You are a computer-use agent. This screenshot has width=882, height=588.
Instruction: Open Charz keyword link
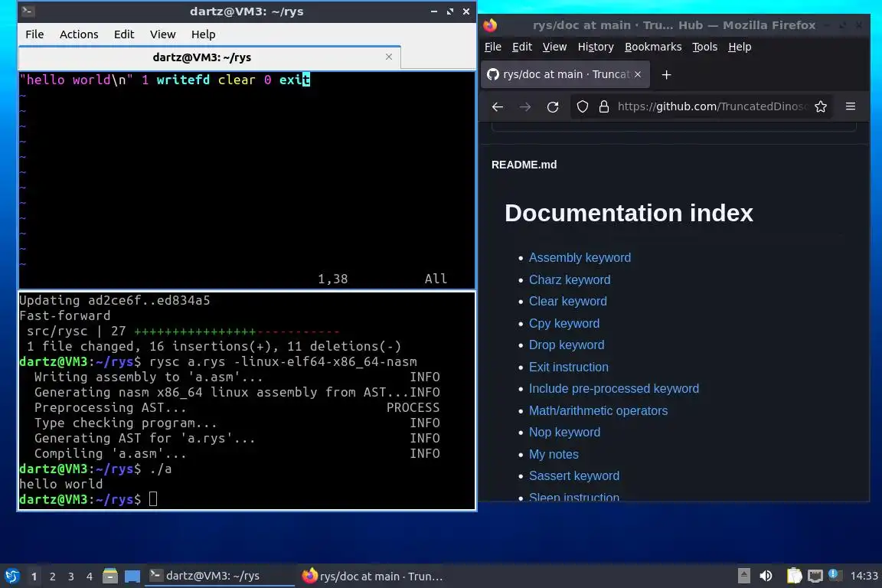(570, 279)
